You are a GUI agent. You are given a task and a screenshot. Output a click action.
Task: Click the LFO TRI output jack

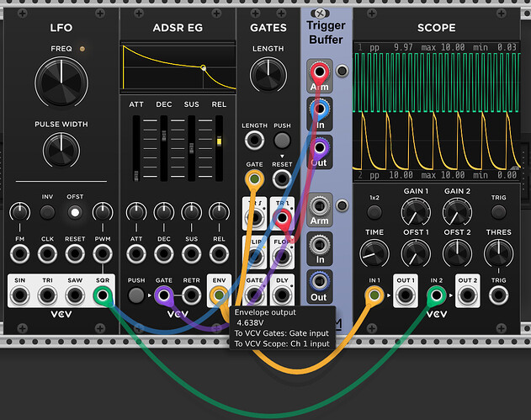47,295
